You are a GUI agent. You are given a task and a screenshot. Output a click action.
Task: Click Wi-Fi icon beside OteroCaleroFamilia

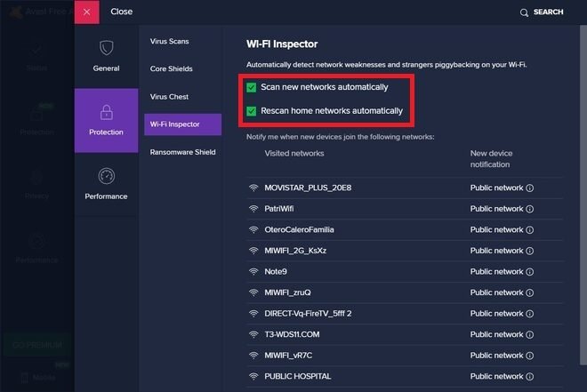(x=253, y=229)
